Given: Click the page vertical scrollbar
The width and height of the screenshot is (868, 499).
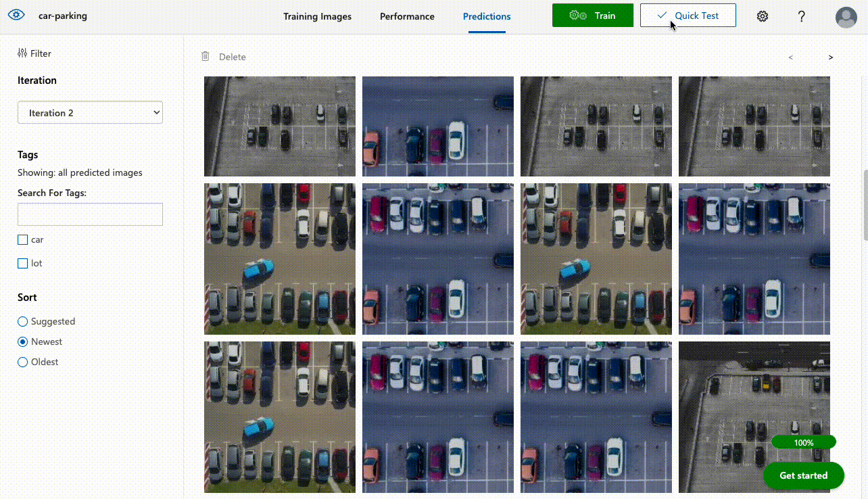Looking at the screenshot, I should pyautogui.click(x=865, y=206).
